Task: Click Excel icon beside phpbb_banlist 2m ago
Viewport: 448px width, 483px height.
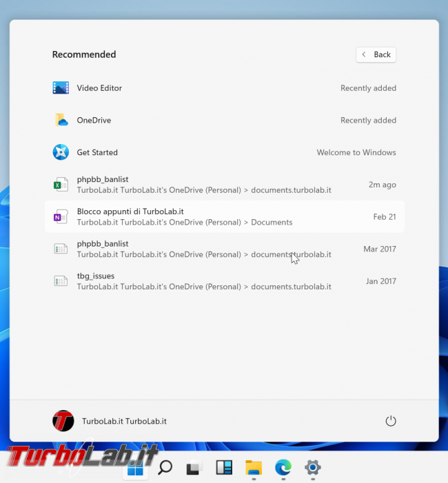Action: point(61,185)
